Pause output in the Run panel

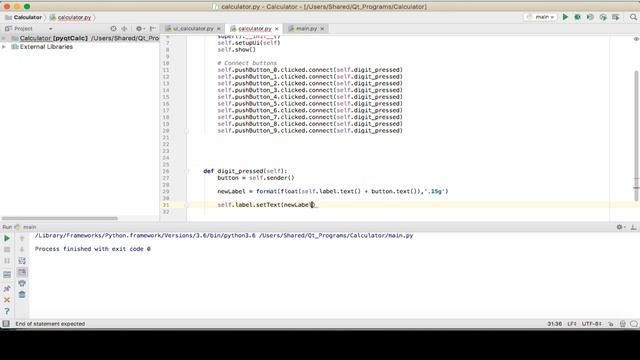7,261
